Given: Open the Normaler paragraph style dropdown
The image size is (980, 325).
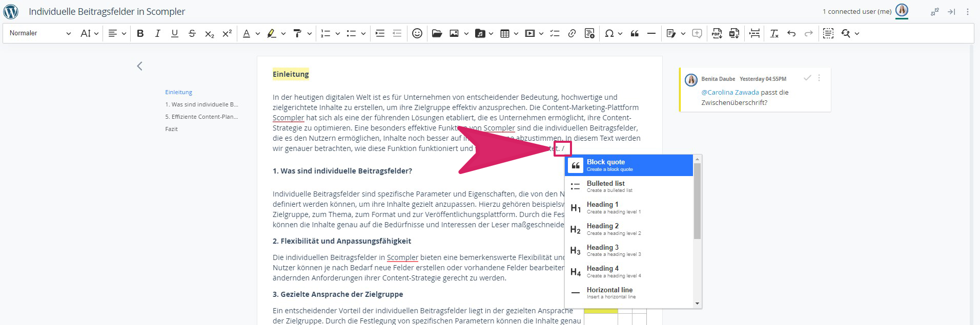Looking at the screenshot, I should tap(40, 33).
